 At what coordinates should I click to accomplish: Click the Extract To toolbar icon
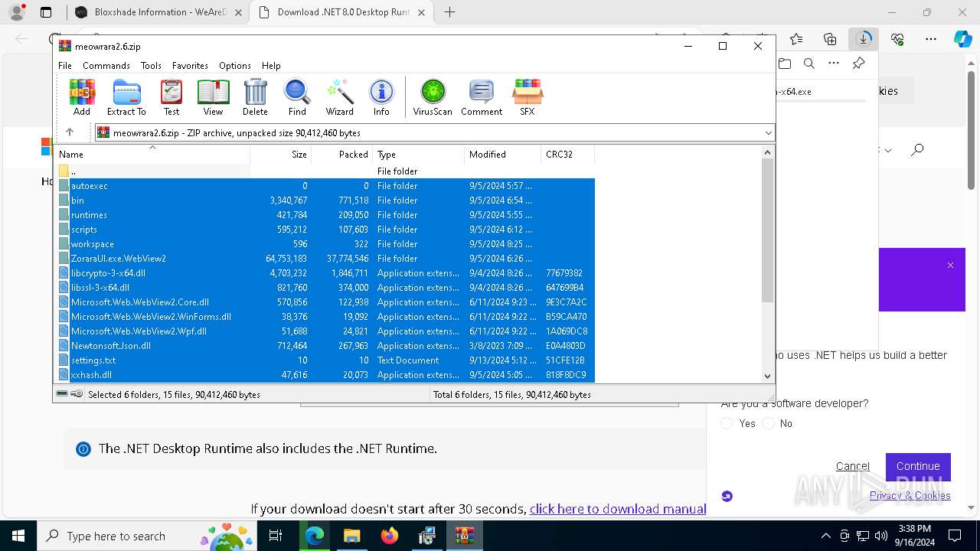click(126, 97)
